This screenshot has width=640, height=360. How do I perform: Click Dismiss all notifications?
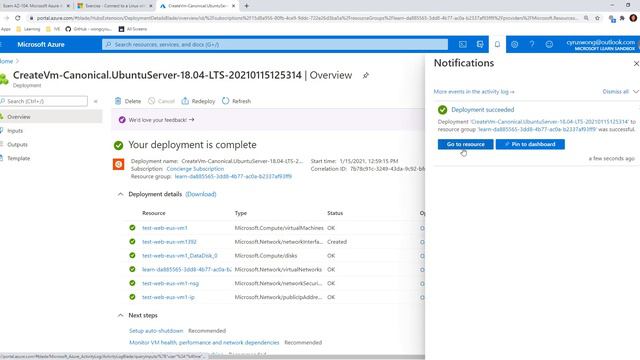[x=616, y=92]
